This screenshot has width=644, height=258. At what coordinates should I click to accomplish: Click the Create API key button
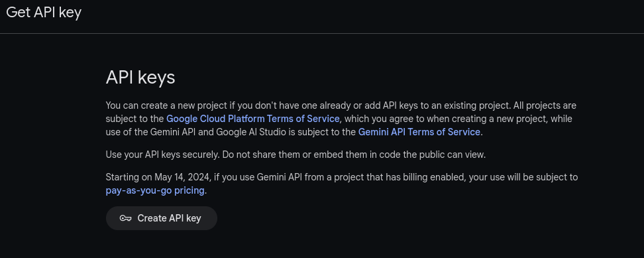(162, 218)
